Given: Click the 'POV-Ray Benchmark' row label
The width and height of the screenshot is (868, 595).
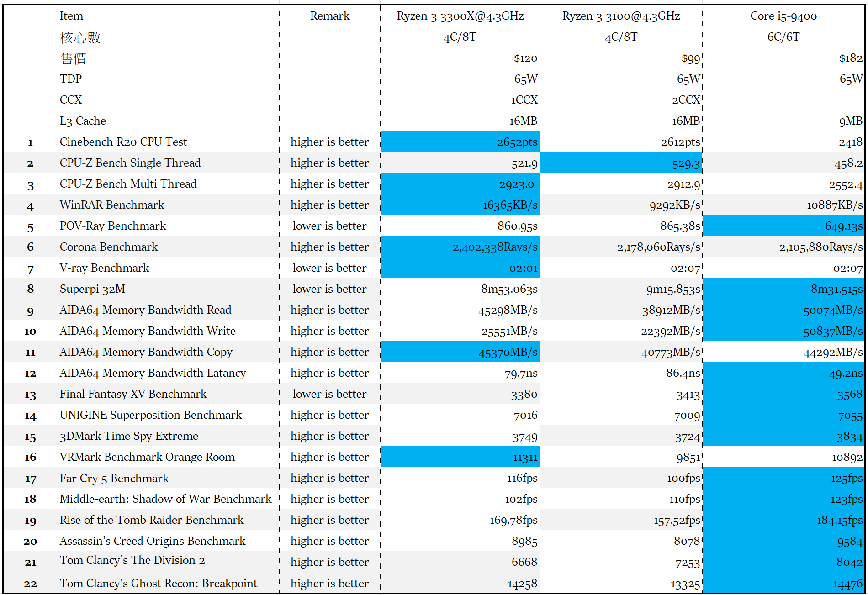Looking at the screenshot, I should tap(169, 226).
